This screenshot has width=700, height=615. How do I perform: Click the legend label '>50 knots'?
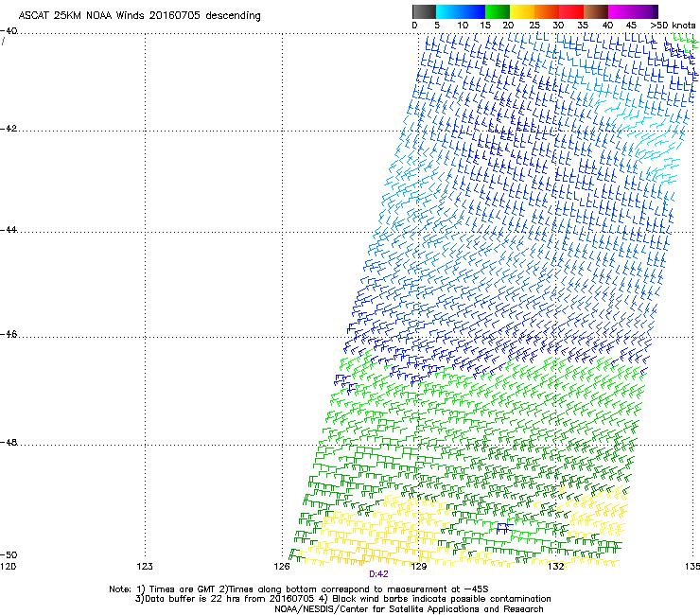click(x=673, y=26)
